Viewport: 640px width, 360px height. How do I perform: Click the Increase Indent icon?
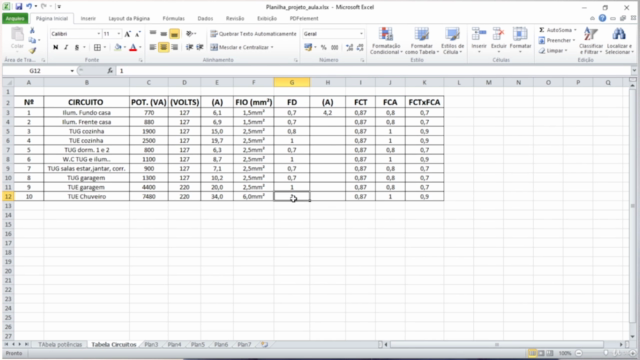tap(200, 47)
